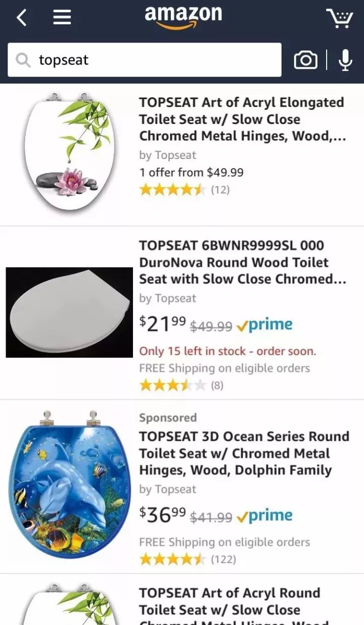This screenshot has height=625, width=364.
Task: Click the topseat search field
Action: tap(152, 60)
